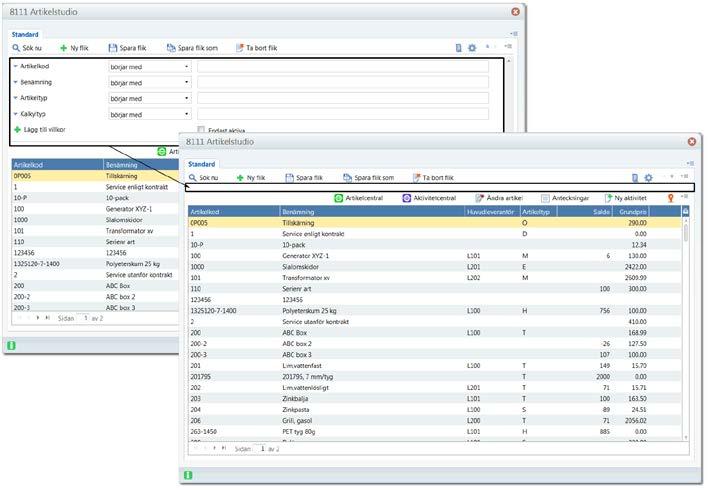
Task: Click Spara flik in the back window
Action: coord(127,48)
